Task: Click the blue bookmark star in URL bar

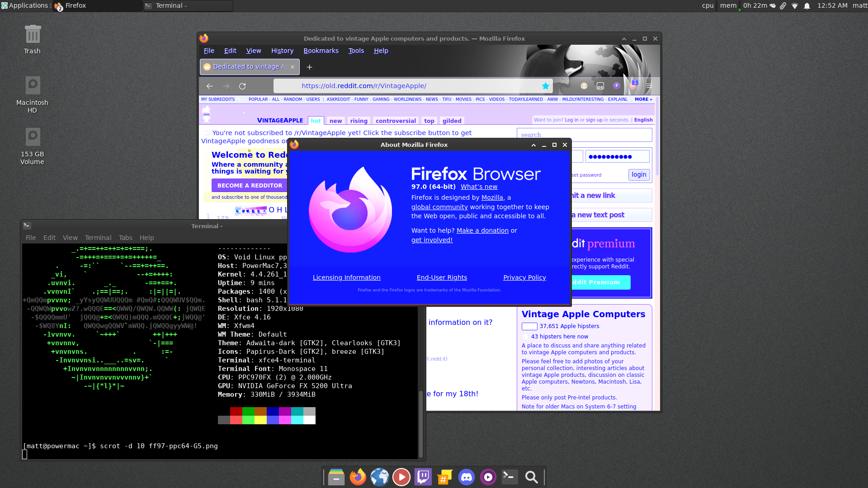Action: [546, 86]
